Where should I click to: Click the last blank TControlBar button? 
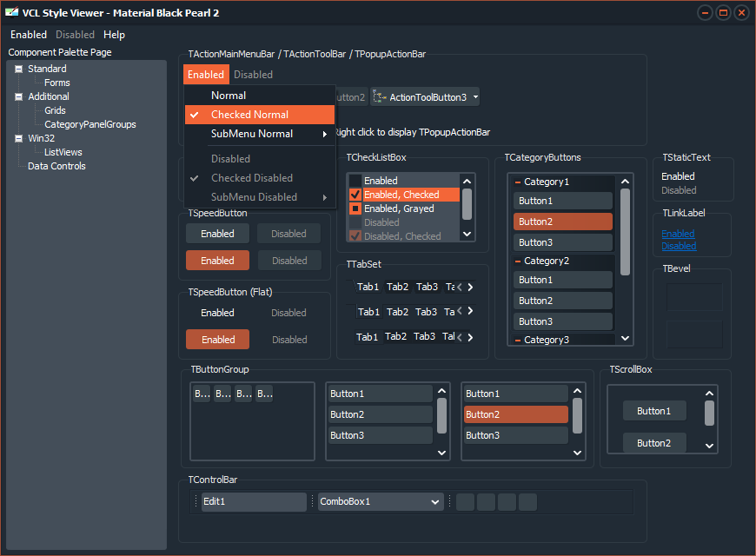click(x=527, y=502)
